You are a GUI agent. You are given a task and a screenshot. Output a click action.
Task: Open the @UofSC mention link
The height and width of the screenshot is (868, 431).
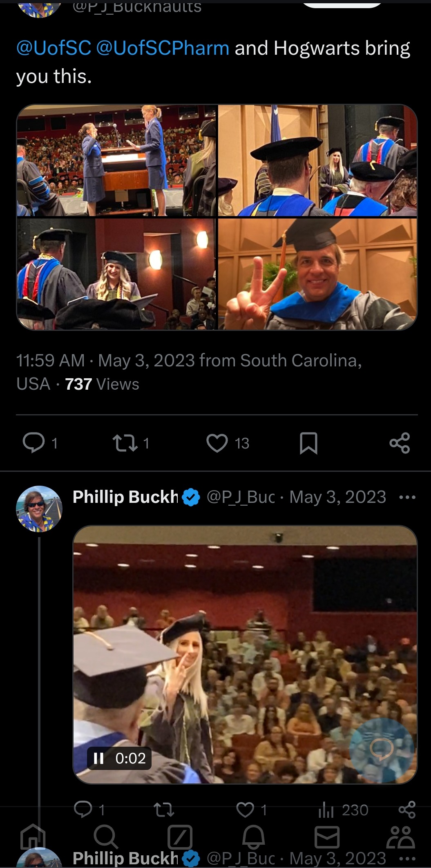(x=54, y=48)
